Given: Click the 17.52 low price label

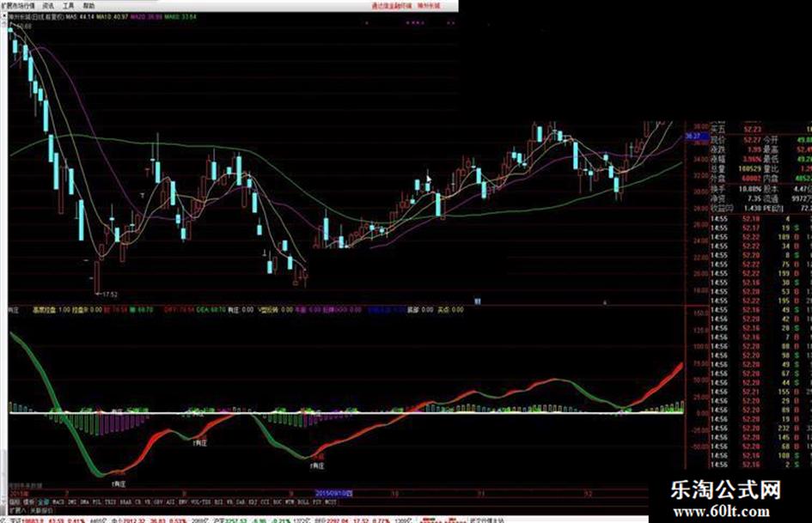Looking at the screenshot, I should 110,294.
